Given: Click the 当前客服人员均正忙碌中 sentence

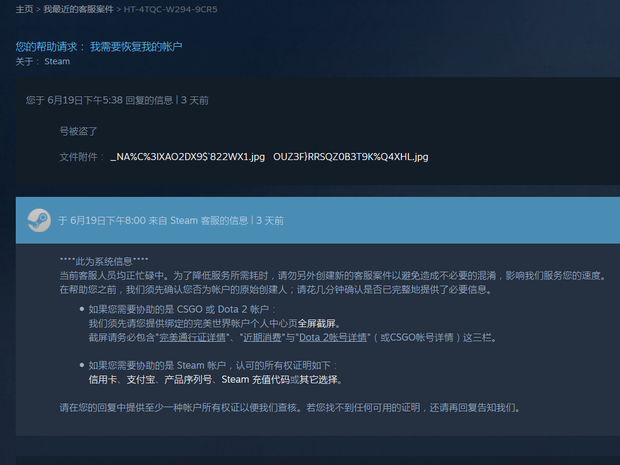Looking at the screenshot, I should (x=333, y=276).
